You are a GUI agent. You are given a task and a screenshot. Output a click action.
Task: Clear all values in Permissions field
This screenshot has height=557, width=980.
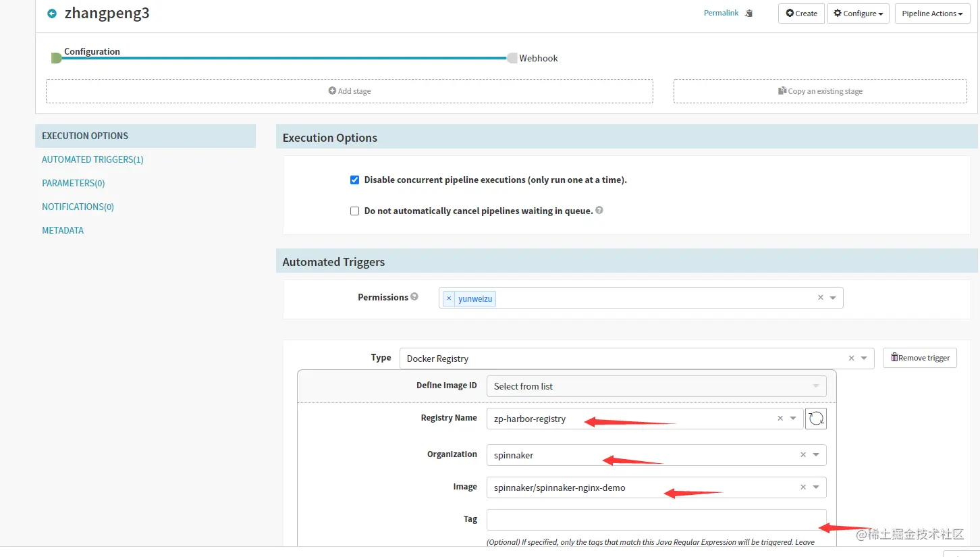click(820, 298)
